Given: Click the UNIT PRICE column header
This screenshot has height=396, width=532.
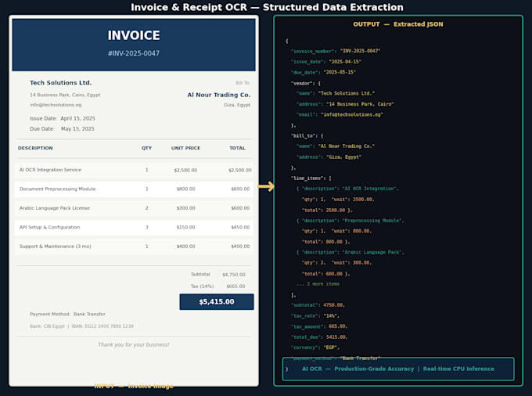Looking at the screenshot, I should pyautogui.click(x=185, y=148).
